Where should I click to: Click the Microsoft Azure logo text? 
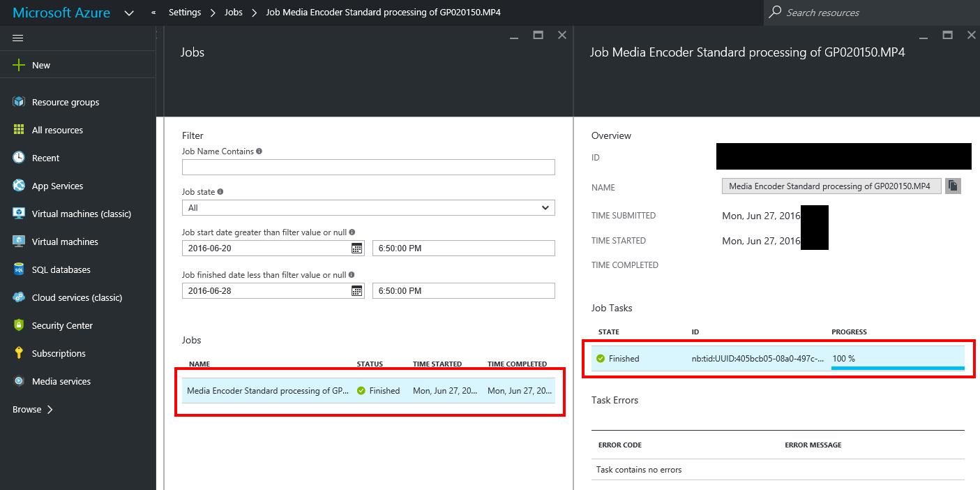point(61,13)
